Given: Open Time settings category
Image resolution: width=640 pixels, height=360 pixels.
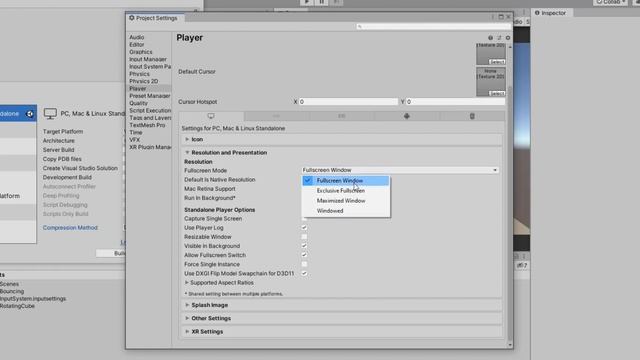Looking at the screenshot, I should click(136, 133).
